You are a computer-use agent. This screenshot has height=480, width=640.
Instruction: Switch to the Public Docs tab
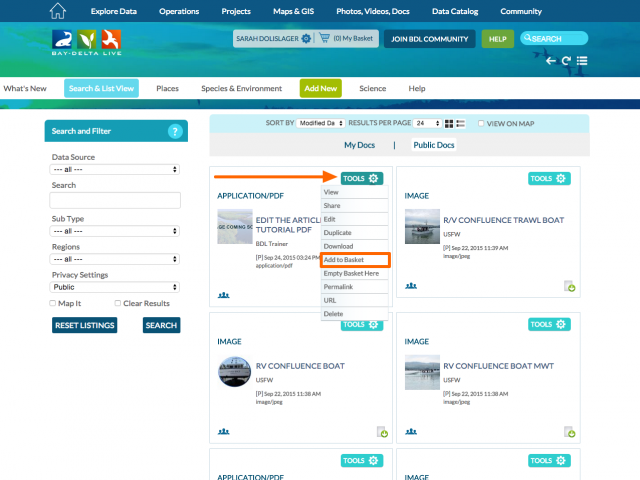(433, 145)
